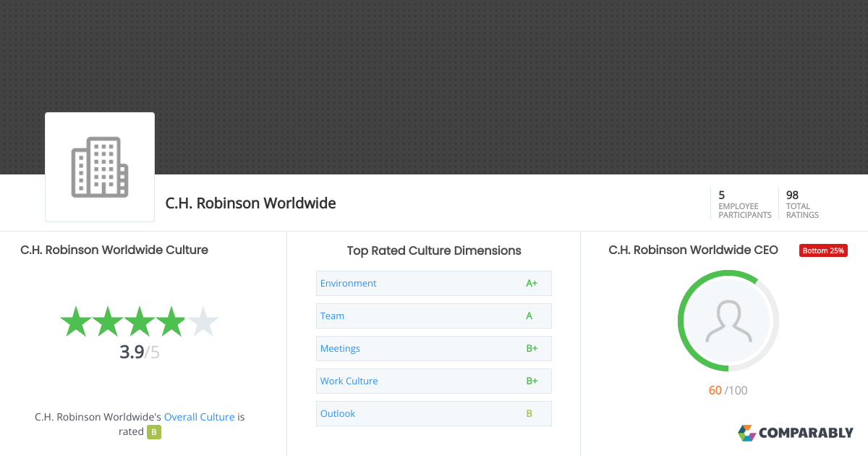
Task: Expand the Environment culture dimension
Action: [348, 283]
